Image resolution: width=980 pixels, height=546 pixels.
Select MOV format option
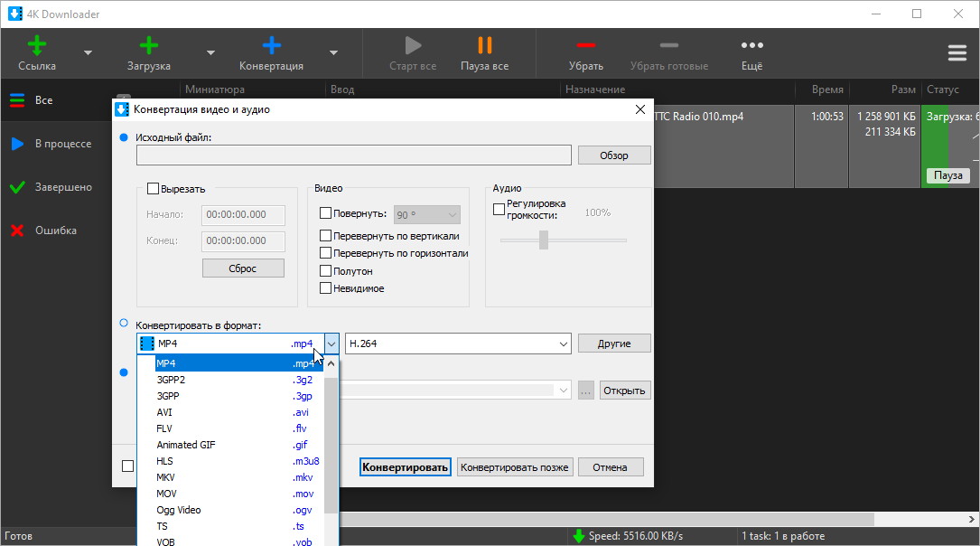[238, 494]
